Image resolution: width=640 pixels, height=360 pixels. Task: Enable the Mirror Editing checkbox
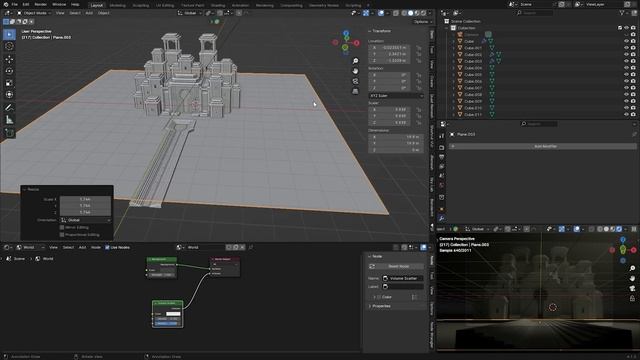click(x=62, y=227)
